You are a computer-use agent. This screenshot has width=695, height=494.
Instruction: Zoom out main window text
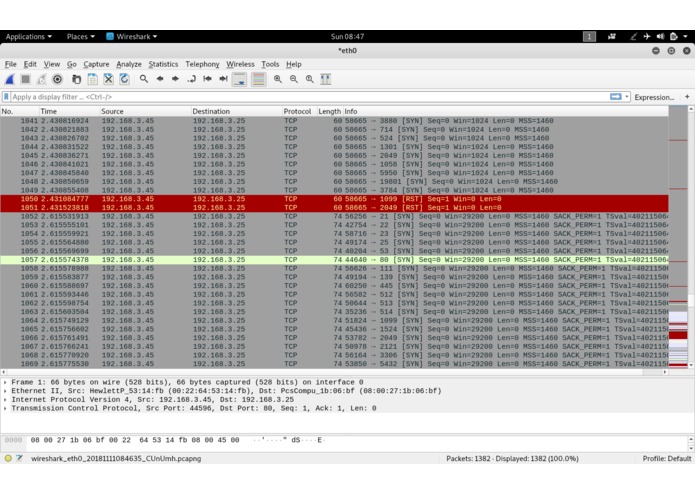[x=294, y=79]
